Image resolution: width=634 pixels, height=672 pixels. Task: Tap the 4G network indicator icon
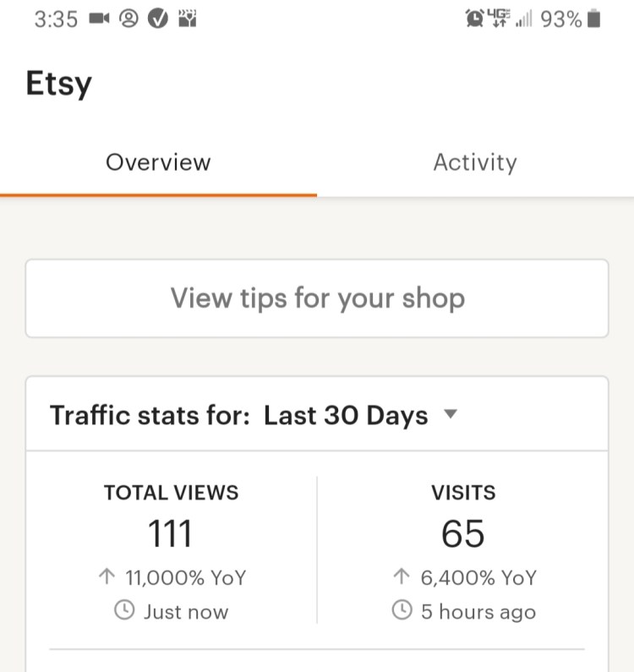pos(500,19)
